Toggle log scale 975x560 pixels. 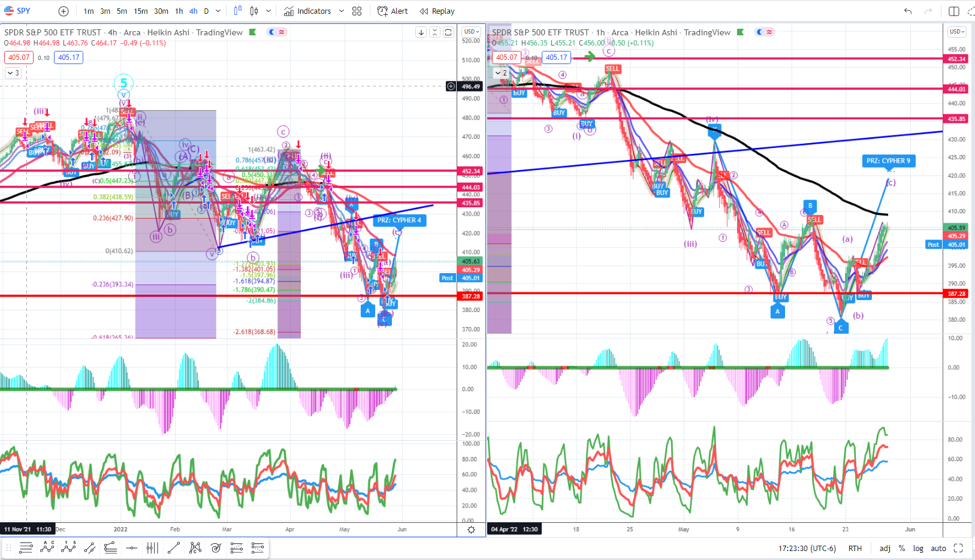coord(918,548)
